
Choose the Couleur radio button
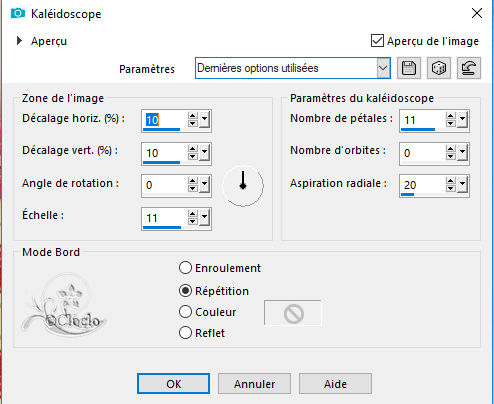[x=185, y=312]
